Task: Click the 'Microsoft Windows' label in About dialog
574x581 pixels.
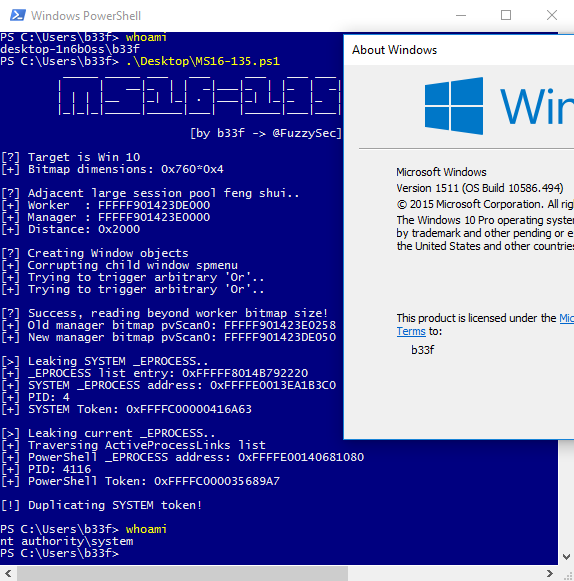Action: [x=441, y=172]
